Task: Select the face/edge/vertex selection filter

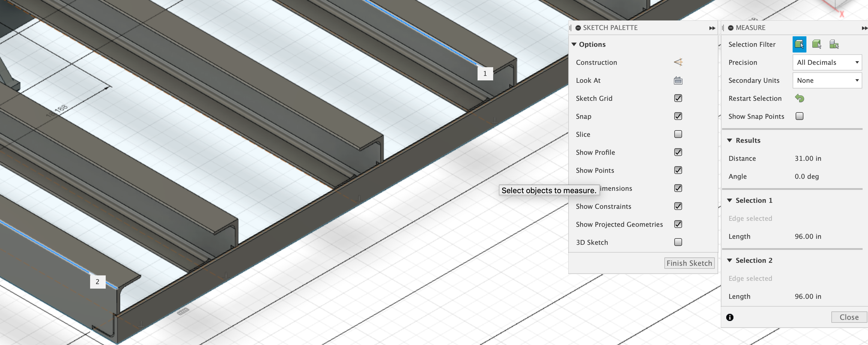Action: pyautogui.click(x=799, y=44)
